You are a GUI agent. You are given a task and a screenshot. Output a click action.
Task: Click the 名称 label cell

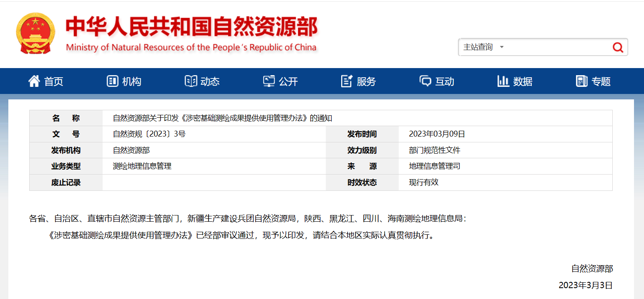point(66,118)
